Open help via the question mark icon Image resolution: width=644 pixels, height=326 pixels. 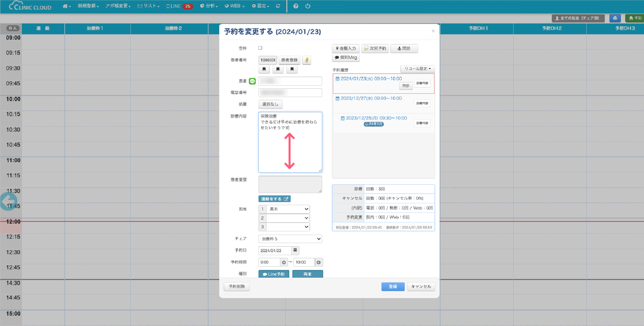click(x=296, y=6)
